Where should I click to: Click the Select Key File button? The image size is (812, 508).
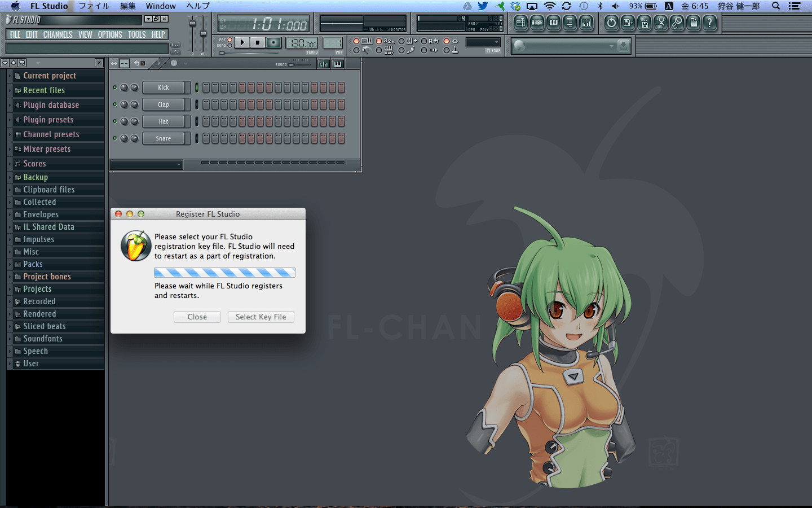(x=261, y=317)
